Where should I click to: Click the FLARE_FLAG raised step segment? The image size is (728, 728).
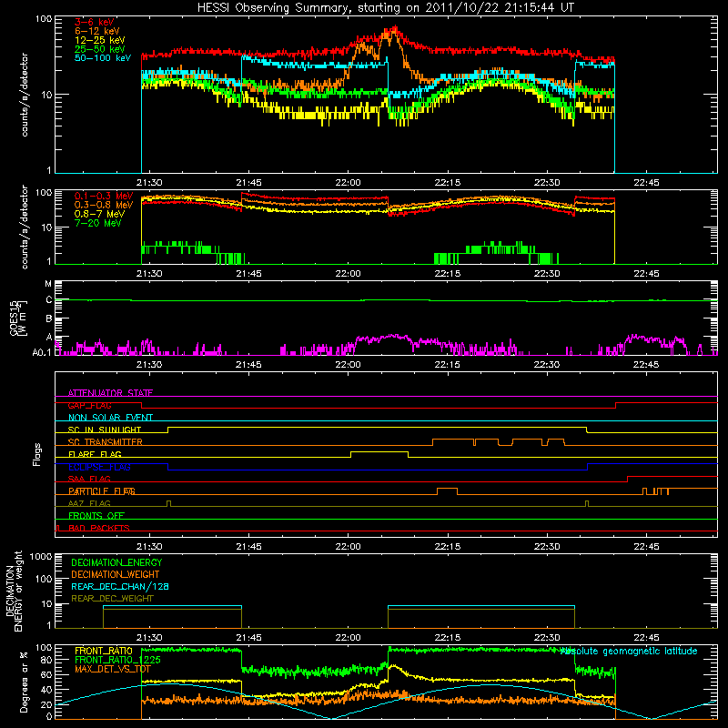379,451
